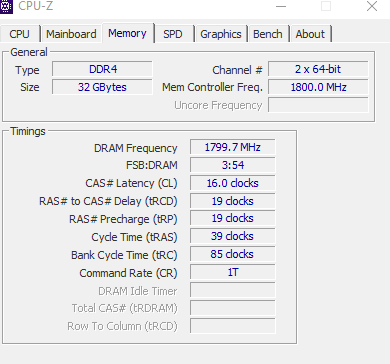
Task: Click the Bank Cycle Time (tRC) label
Action: point(124,255)
